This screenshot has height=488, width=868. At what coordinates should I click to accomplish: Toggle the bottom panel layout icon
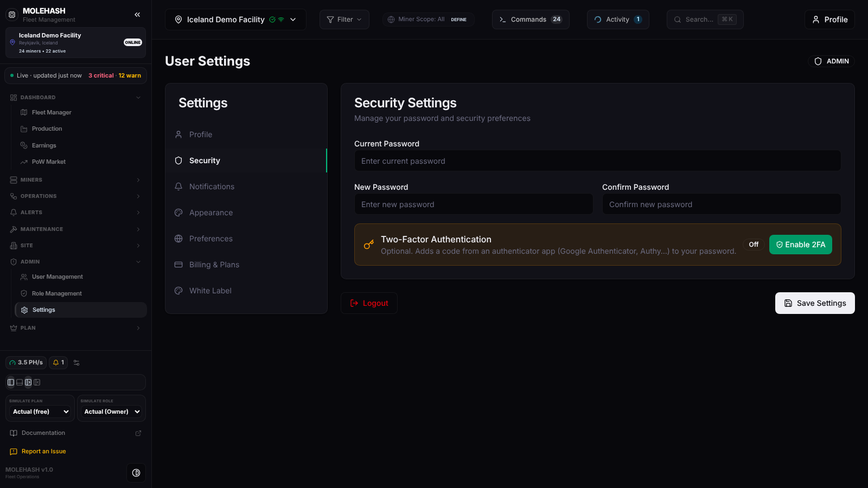(20, 382)
